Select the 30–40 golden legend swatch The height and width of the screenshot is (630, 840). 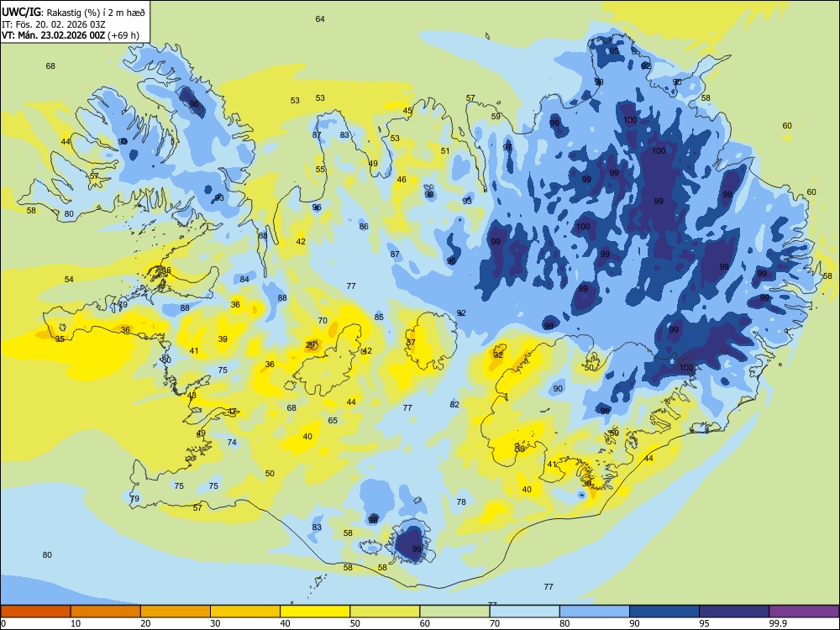pos(245,612)
